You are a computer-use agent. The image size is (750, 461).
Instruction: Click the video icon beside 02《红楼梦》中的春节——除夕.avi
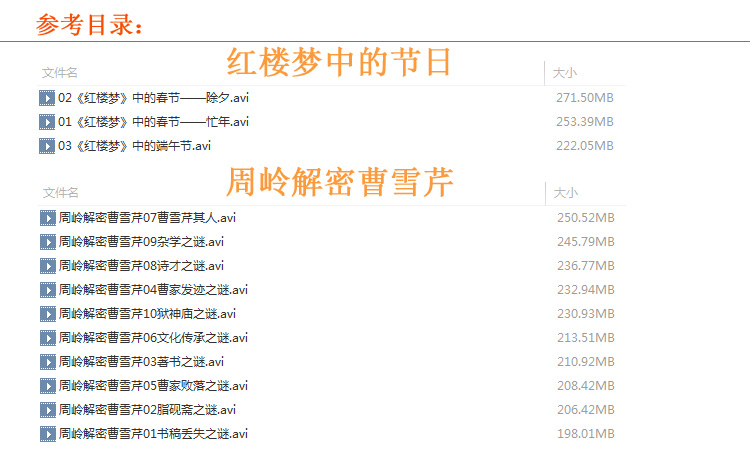tap(47, 98)
